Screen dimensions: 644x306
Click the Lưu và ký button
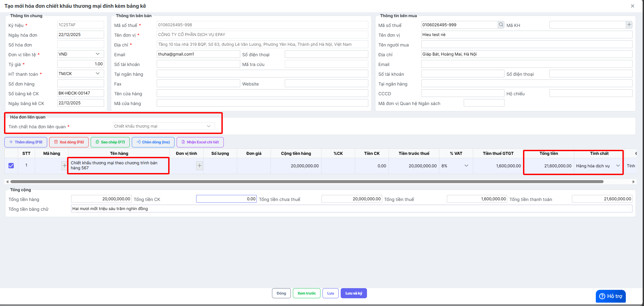(354, 293)
